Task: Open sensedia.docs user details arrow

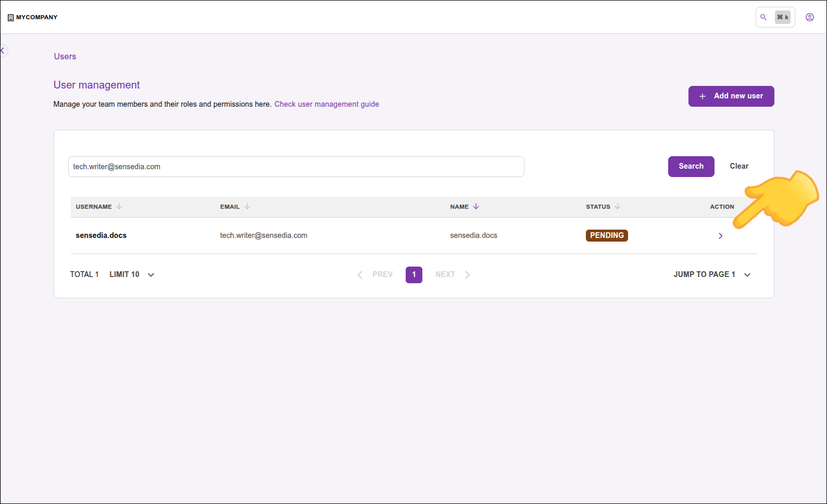Action: 720,236
